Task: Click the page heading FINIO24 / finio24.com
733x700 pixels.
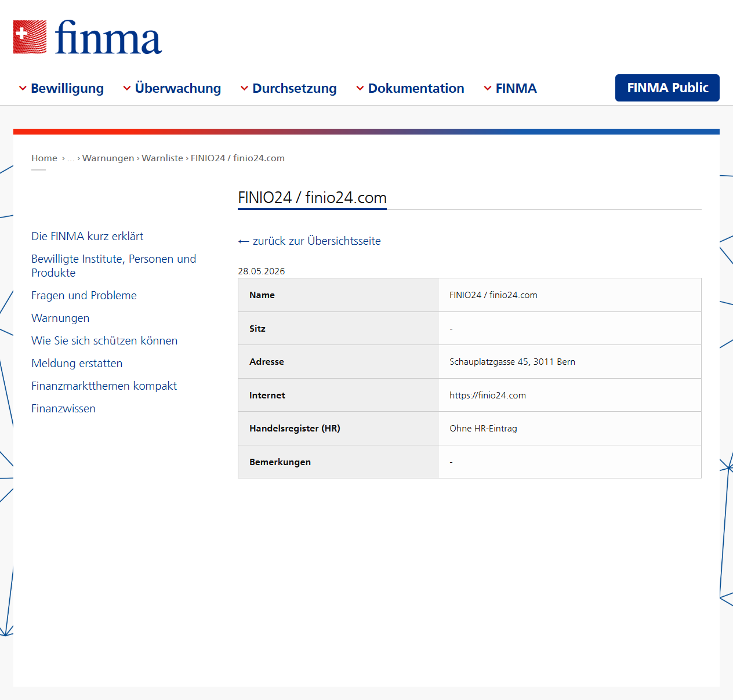Action: [x=312, y=197]
